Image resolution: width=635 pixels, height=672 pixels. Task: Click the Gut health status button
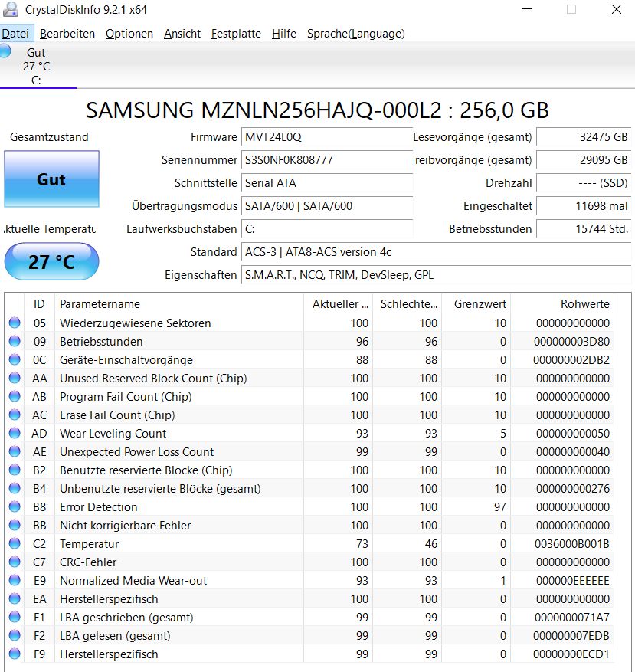point(51,179)
